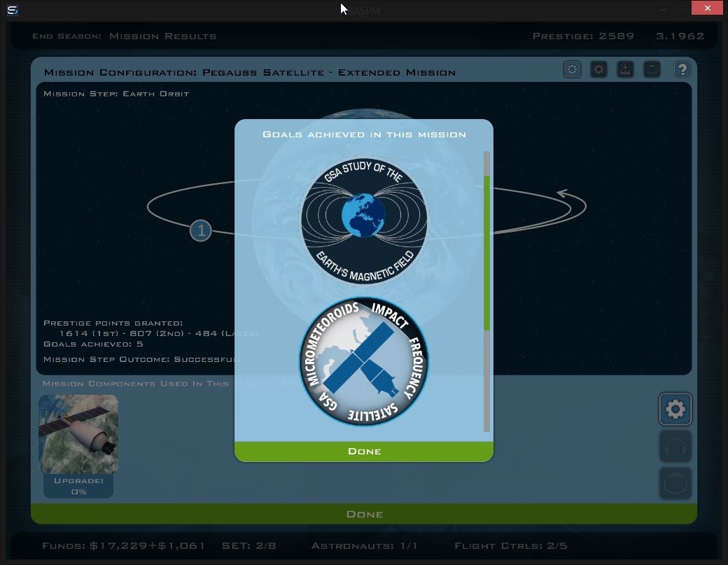
Task: Click the Prestige: 2589 readout
Action: click(x=583, y=36)
